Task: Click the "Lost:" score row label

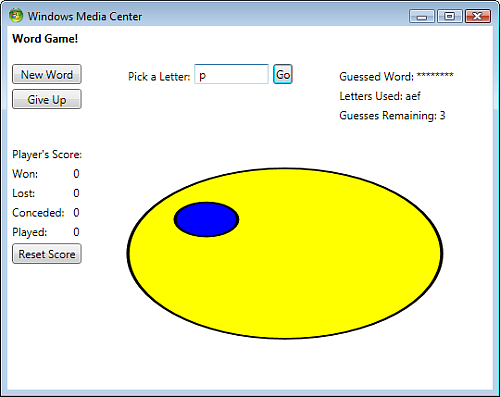Action: pos(24,193)
